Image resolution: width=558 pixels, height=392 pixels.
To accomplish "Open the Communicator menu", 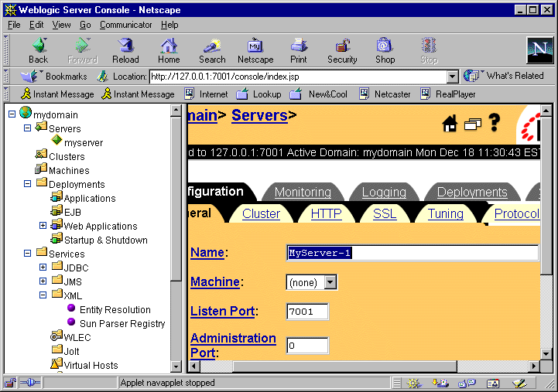I will coord(125,25).
